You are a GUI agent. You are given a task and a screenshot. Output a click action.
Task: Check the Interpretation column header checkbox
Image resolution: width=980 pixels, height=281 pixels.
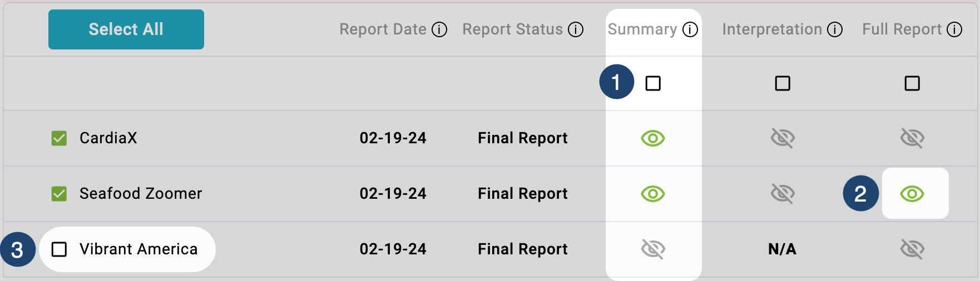click(x=783, y=83)
